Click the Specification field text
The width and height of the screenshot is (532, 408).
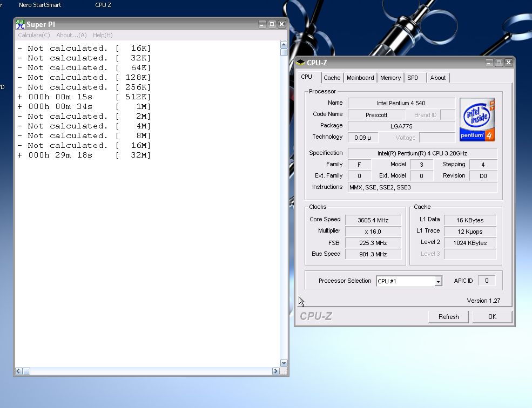tap(422, 153)
